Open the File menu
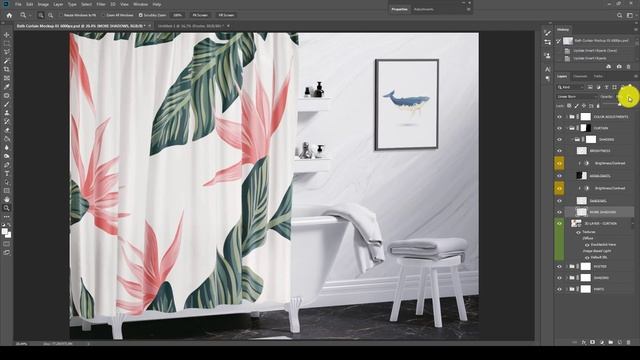 click(18, 4)
